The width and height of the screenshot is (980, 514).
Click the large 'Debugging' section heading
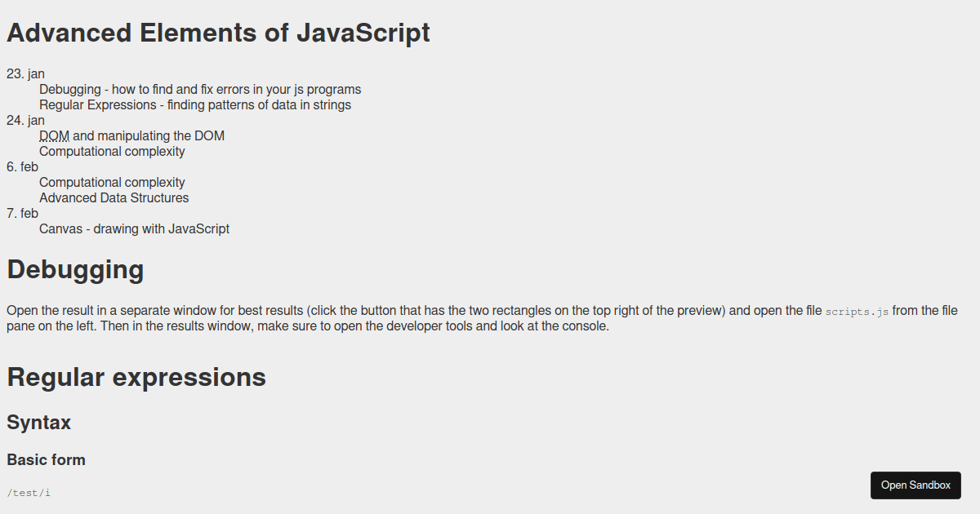click(75, 269)
